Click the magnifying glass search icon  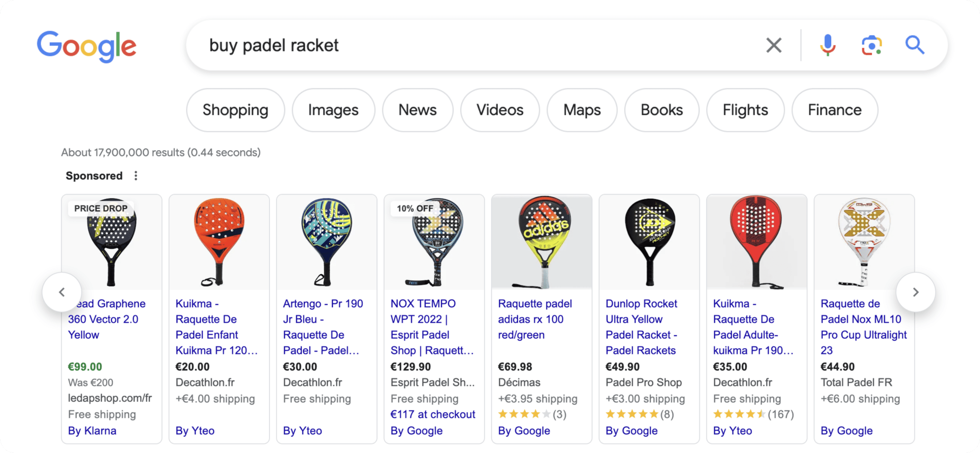pyautogui.click(x=915, y=45)
